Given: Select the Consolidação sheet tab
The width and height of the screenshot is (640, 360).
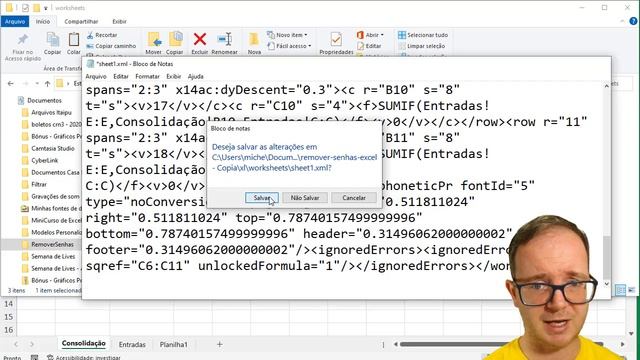Looking at the screenshot, I should 84,344.
